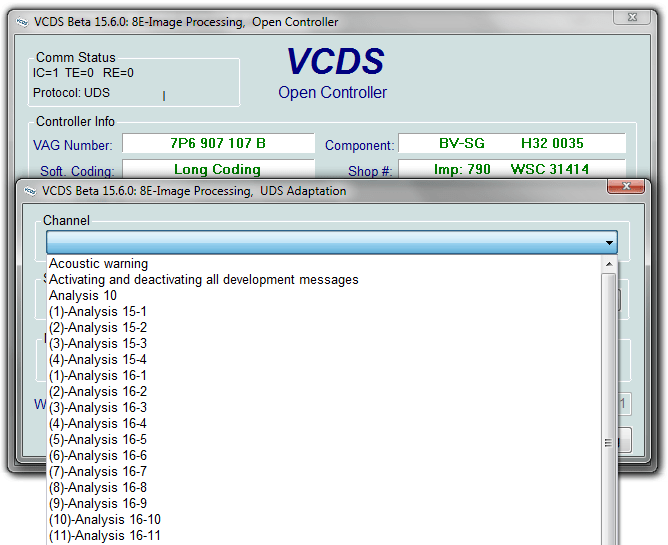Click the 'Component:' label
Screen dimensions: 668x545
pyautogui.click(x=360, y=145)
